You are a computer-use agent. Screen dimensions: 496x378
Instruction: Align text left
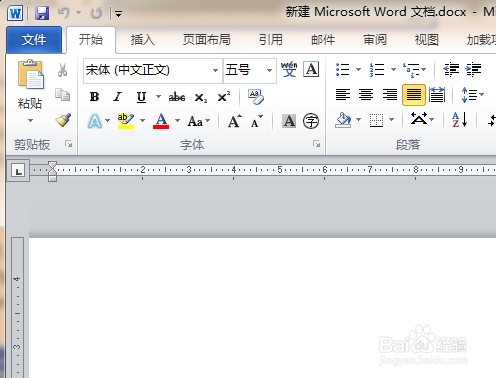(343, 95)
